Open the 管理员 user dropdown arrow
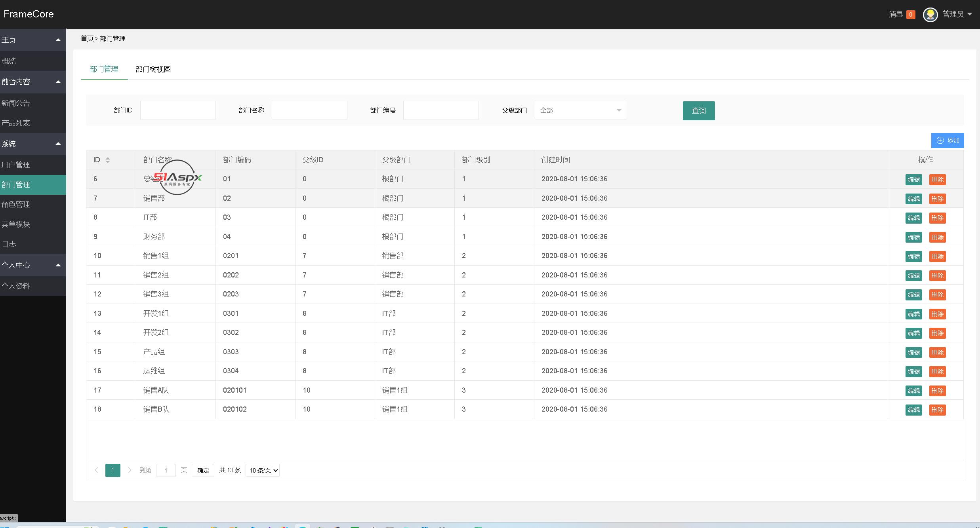980x528 pixels. [x=970, y=14]
